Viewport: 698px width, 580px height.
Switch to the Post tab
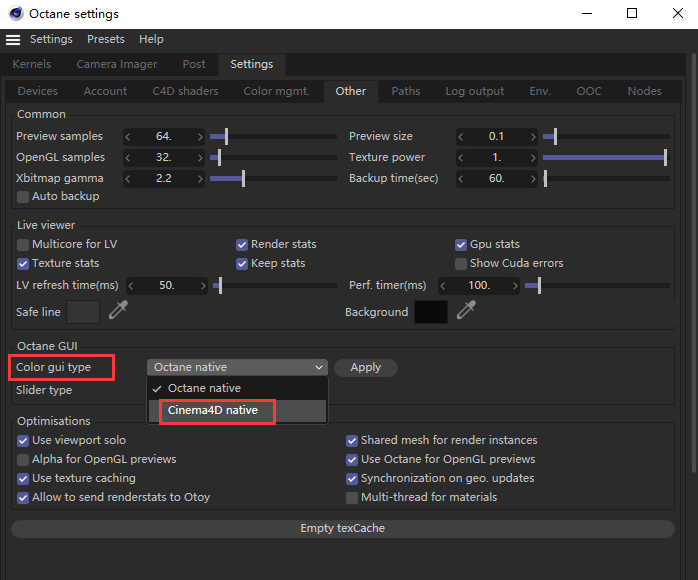pyautogui.click(x=194, y=64)
